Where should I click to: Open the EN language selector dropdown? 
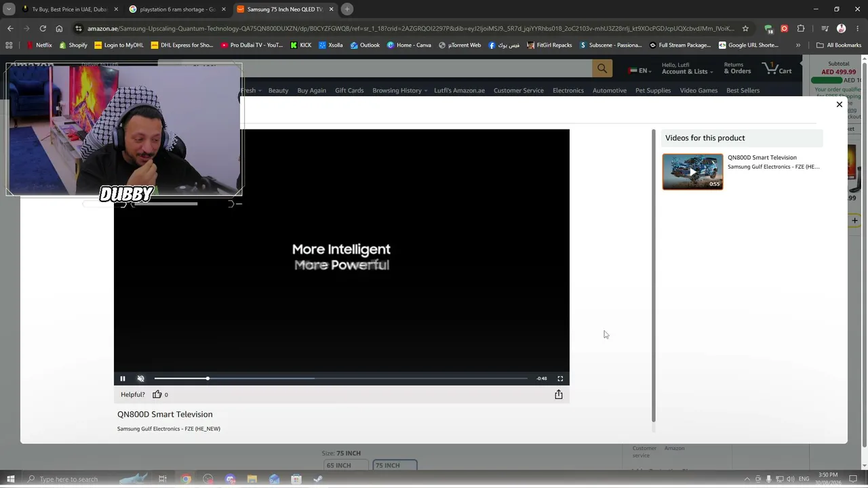click(639, 70)
